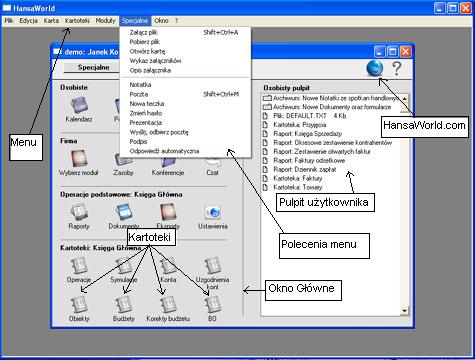The height and width of the screenshot is (360, 475).
Task: Open the Ustawienia settings icon
Action: tap(213, 212)
